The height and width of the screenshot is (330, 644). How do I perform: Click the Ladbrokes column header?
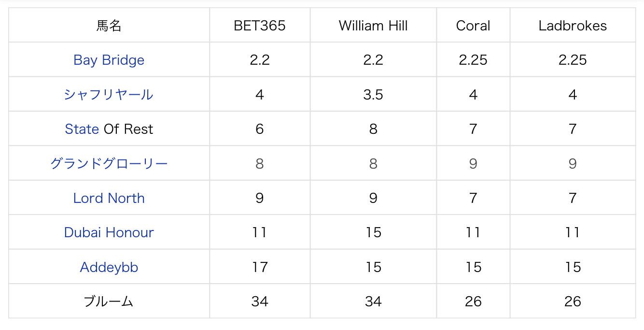coord(573,26)
